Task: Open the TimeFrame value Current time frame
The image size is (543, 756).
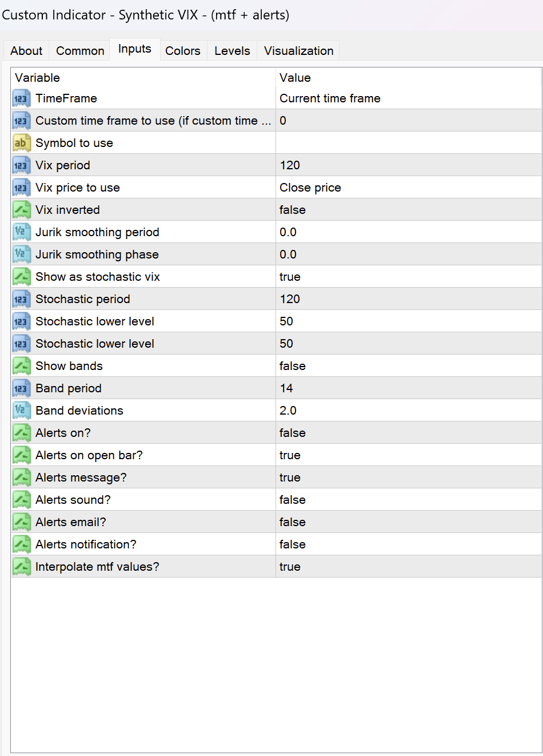Action: 330,98
